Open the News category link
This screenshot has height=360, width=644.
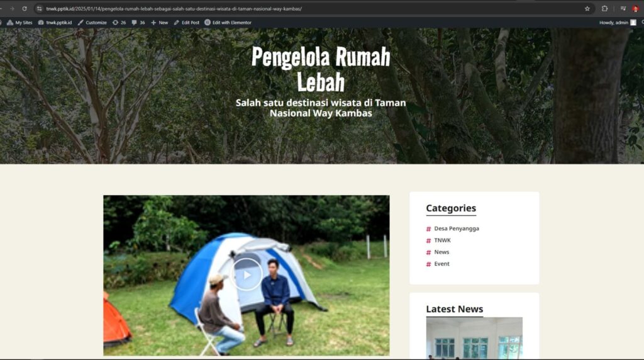[x=441, y=252]
